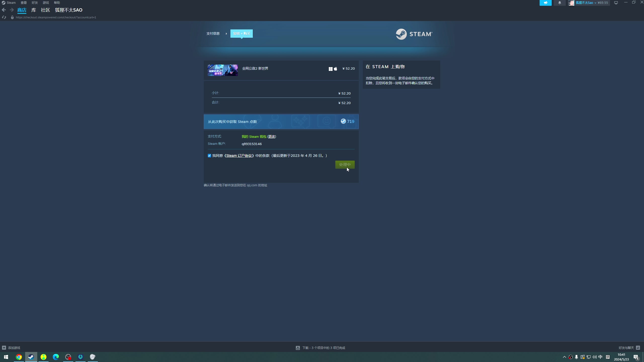Viewport: 644px width, 362px height.
Task: Click the game title 全网公敌2 新世界
Action: click(x=255, y=68)
